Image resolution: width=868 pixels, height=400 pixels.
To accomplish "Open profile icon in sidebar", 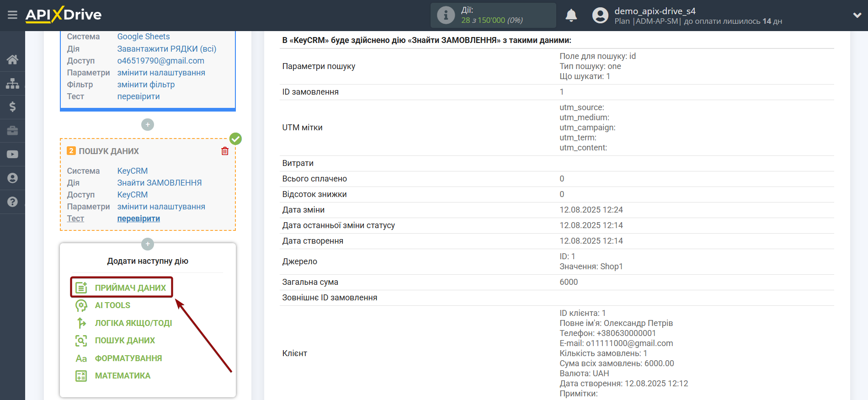I will point(12,178).
